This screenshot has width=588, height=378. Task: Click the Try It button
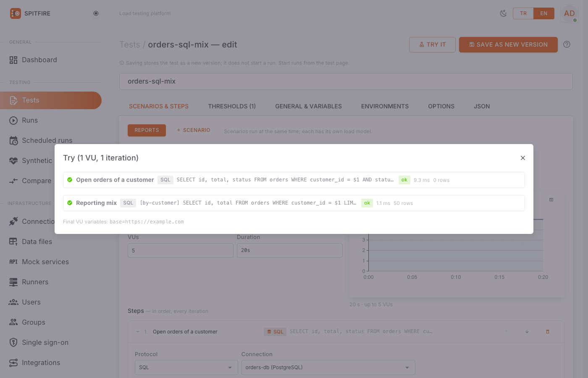click(432, 45)
